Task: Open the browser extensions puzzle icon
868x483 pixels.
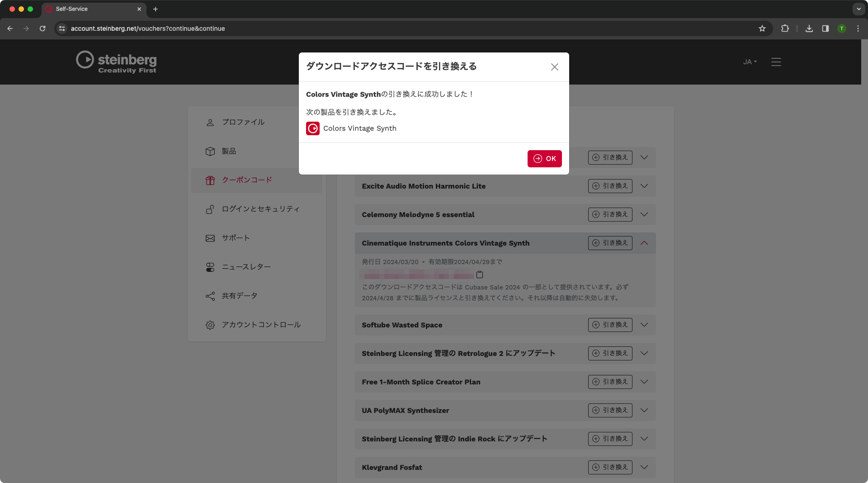Action: 785,28
